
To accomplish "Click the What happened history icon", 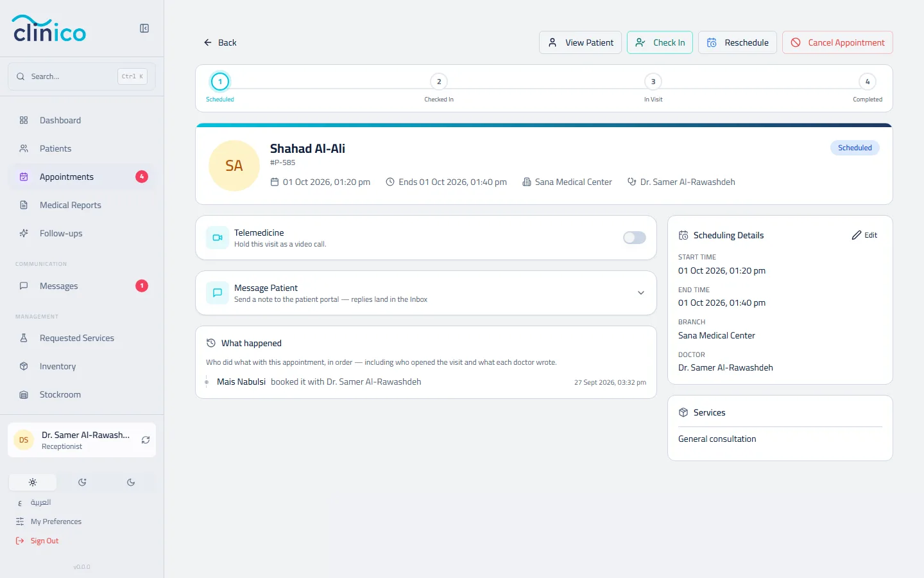I will [210, 343].
